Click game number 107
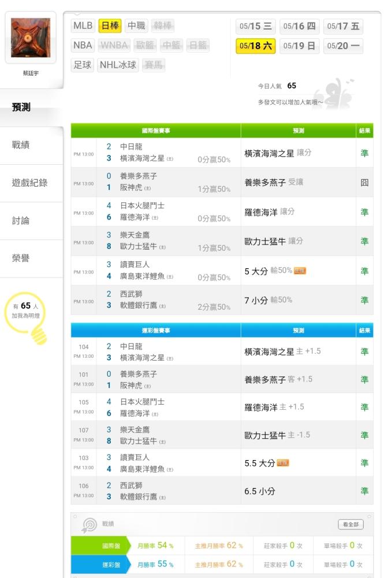This screenshot has height=578, width=392. [x=84, y=430]
